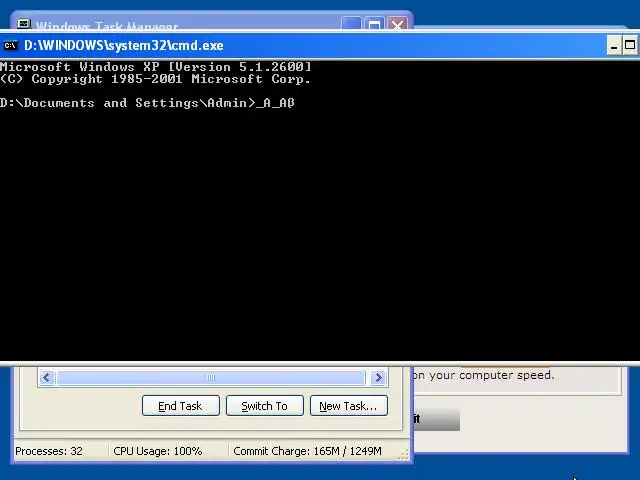This screenshot has height=480, width=640.
Task: Click Switch To button in Task Manager
Action: coord(264,406)
